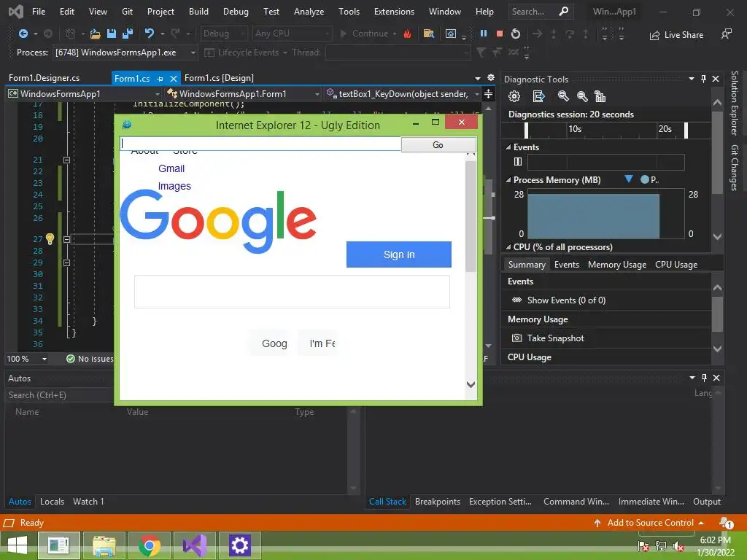Screen dimensions: 747x560
Task: Open File Explorer from taskbar
Action: tap(104, 545)
